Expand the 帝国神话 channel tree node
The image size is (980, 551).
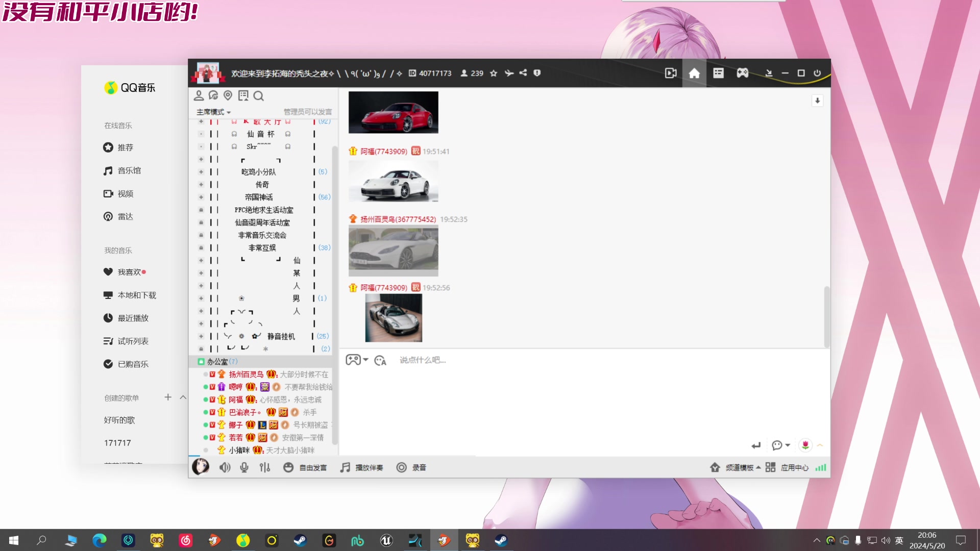[x=201, y=197]
